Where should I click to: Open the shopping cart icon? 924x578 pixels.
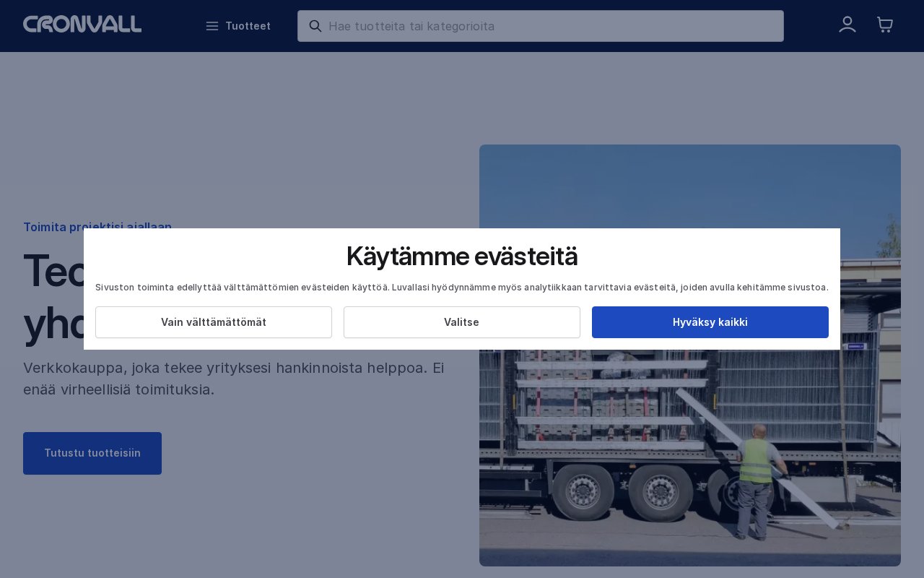[885, 25]
